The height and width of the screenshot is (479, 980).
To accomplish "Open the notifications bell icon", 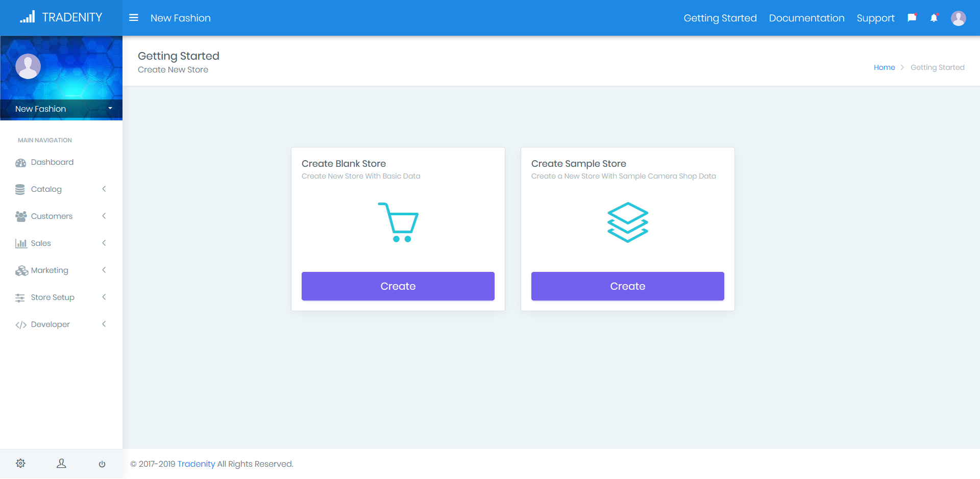I will (x=934, y=18).
